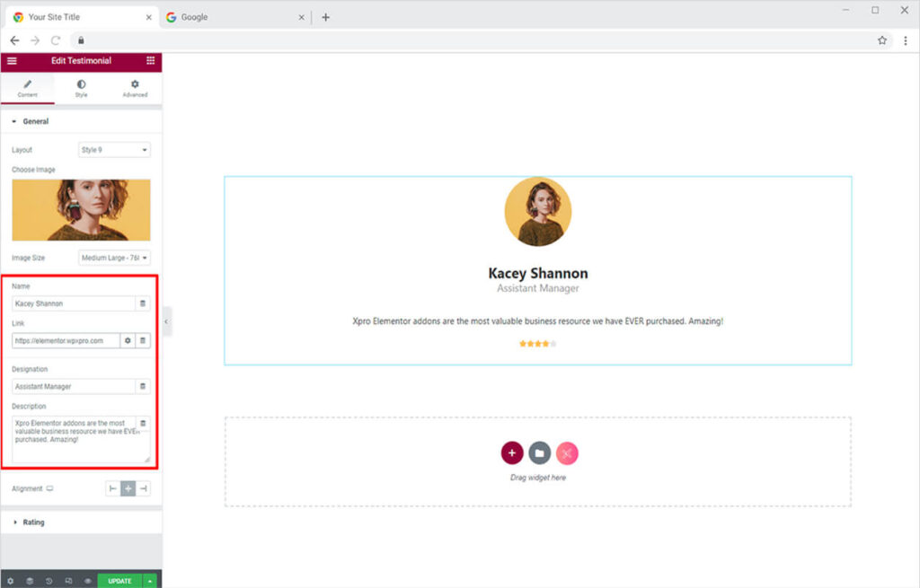
Task: Open the Image Size dropdown
Action: click(x=114, y=258)
